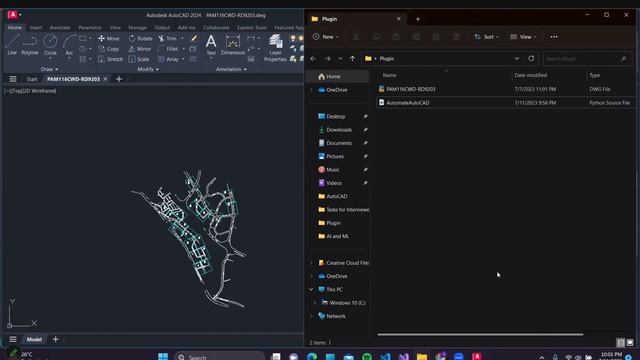The height and width of the screenshot is (360, 640).
Task: Open Layer Properties
Action: 276,48
